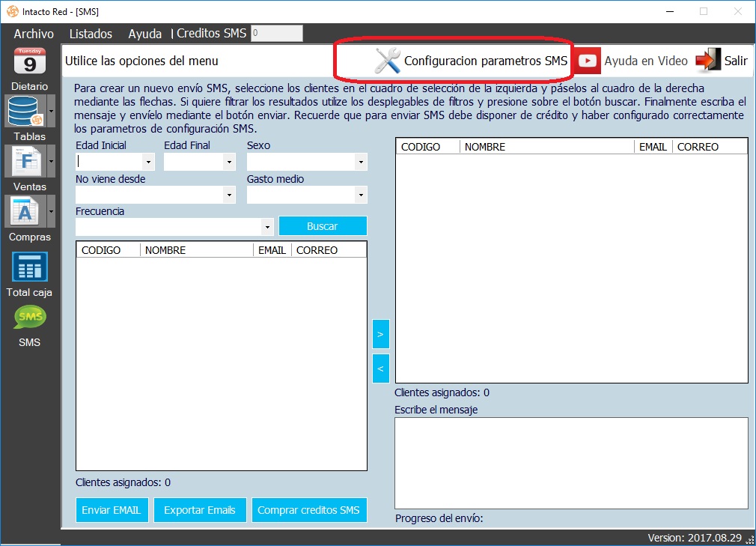
Task: Open the Tablas database icon
Action: click(x=25, y=111)
